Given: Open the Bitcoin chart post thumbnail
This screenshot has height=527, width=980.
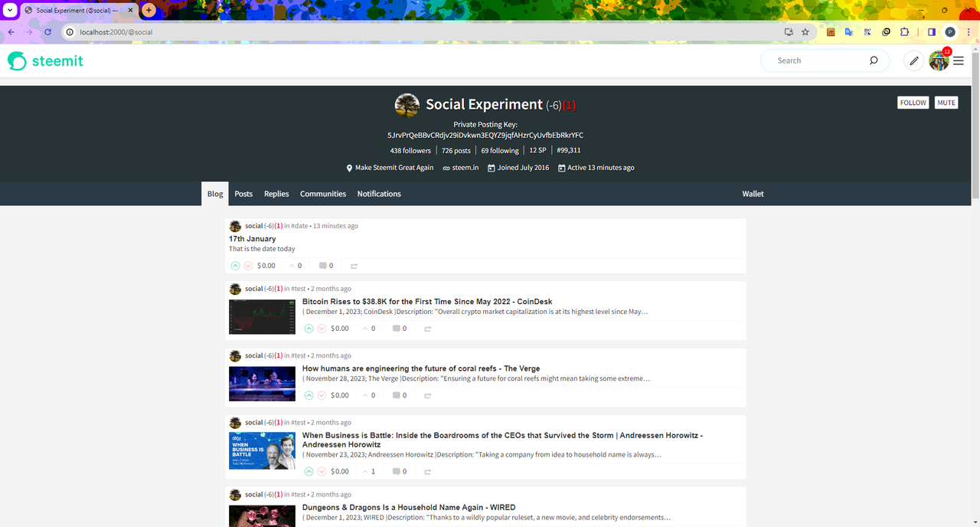Looking at the screenshot, I should (x=262, y=317).
